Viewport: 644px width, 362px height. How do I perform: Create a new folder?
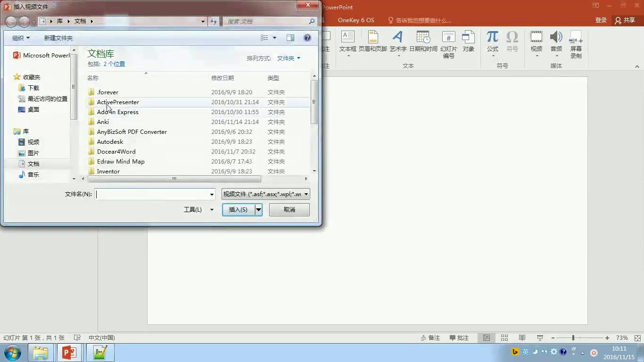coord(58,38)
